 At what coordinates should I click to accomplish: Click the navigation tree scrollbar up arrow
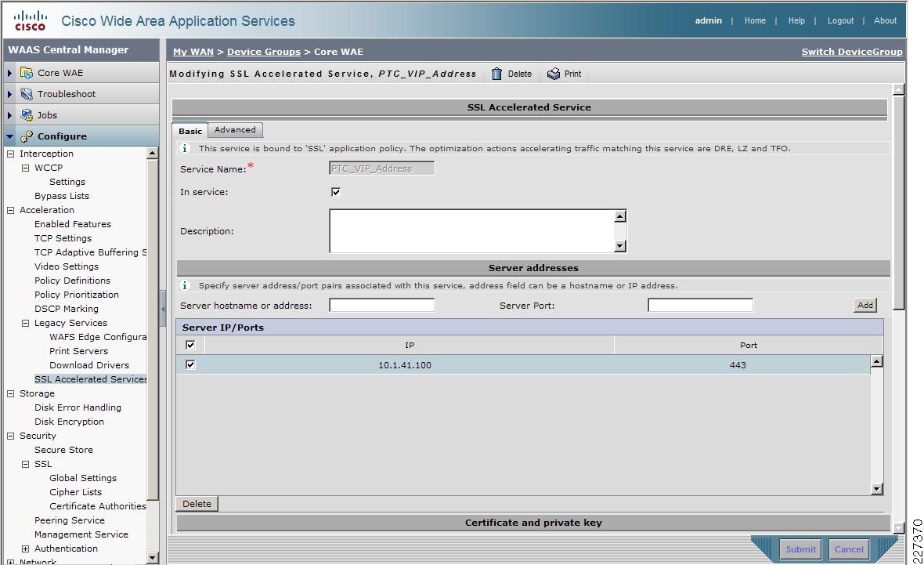click(x=152, y=153)
